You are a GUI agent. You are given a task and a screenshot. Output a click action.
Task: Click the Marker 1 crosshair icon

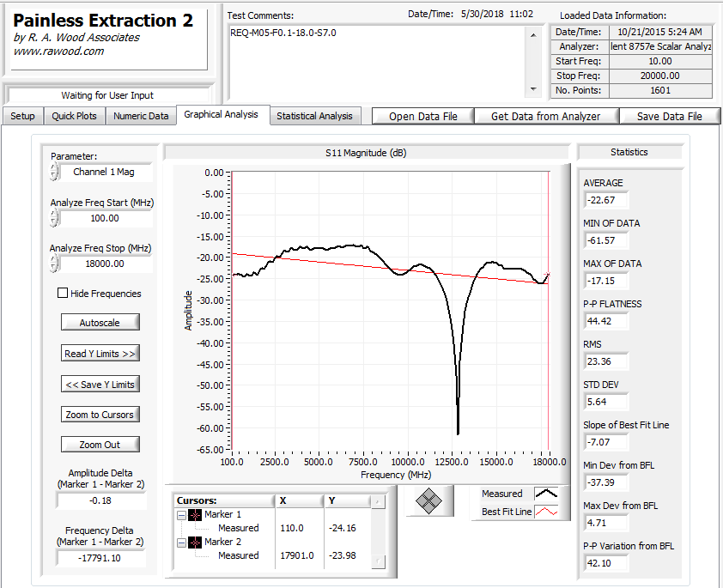(x=195, y=515)
